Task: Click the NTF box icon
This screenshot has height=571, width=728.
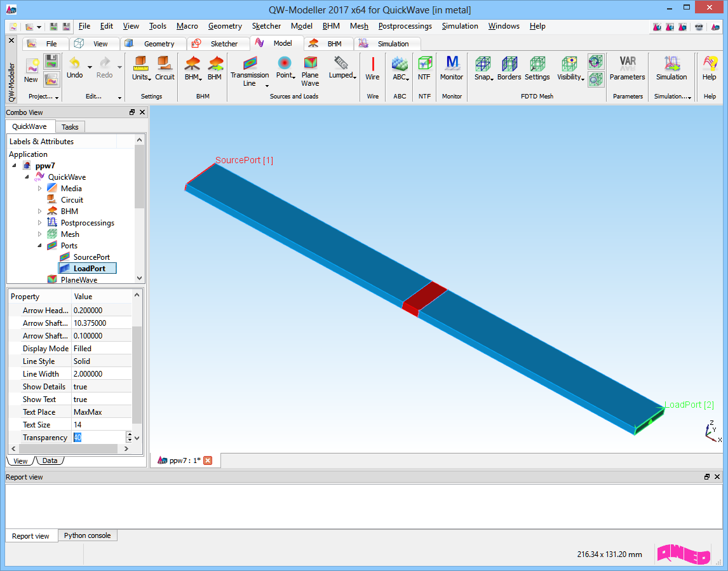Action: tap(424, 63)
